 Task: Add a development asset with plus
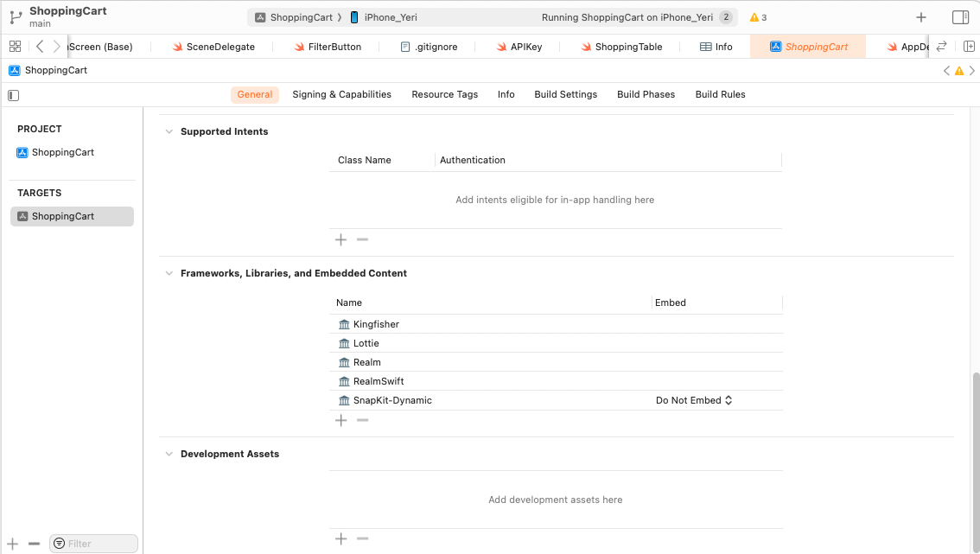point(340,538)
